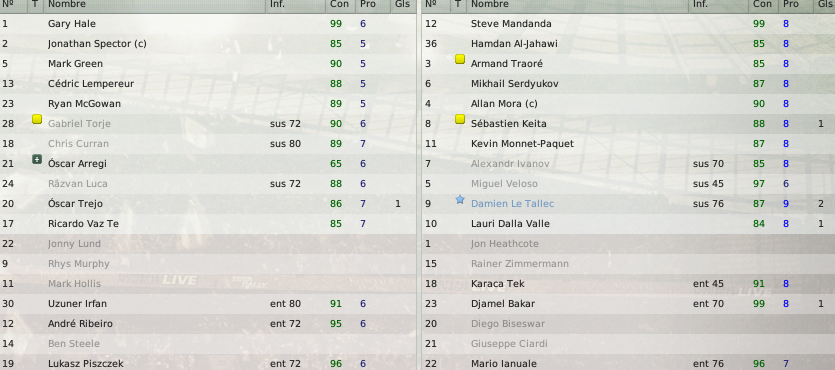
Task: Open player Damien Le Tallec profile
Action: 512,203
